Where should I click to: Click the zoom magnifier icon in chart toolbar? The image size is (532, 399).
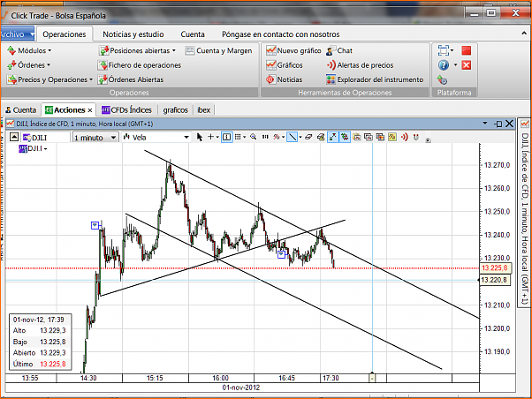pos(253,137)
